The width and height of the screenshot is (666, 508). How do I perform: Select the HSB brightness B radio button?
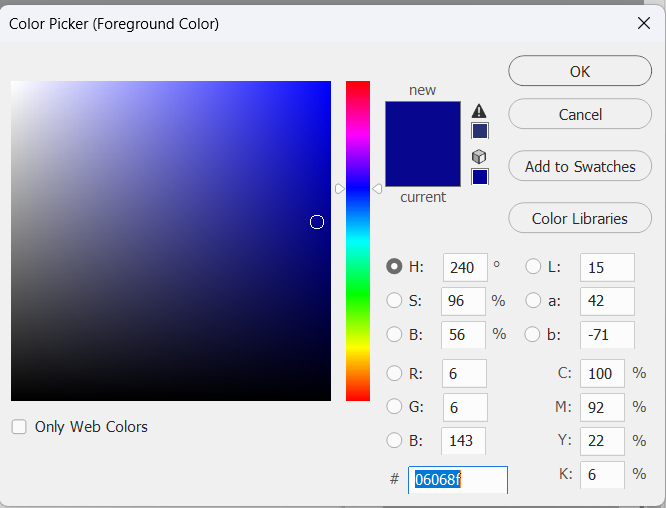click(x=394, y=334)
